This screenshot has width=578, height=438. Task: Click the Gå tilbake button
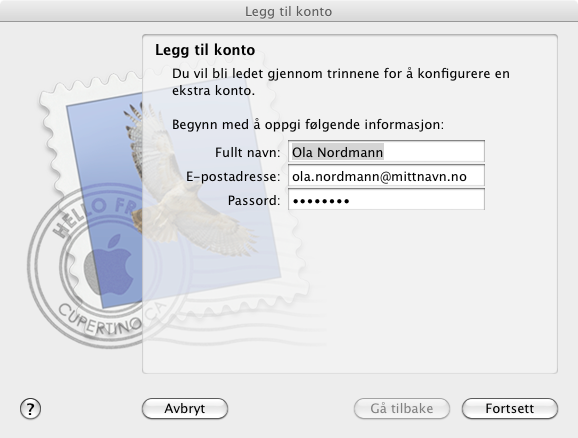click(401, 409)
